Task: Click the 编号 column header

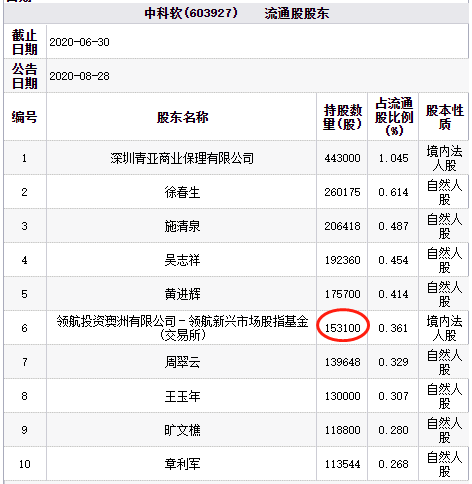Action: click(24, 117)
